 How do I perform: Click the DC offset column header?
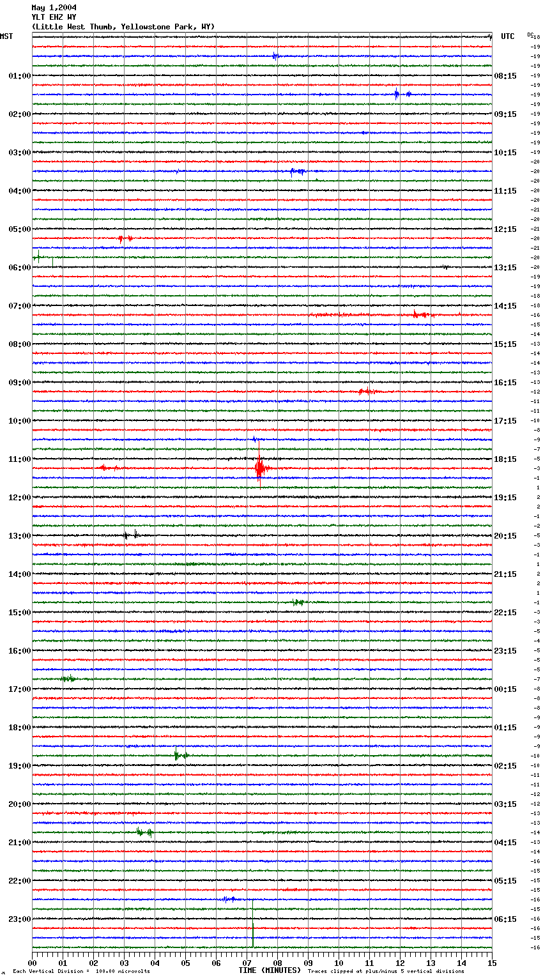click(x=530, y=34)
